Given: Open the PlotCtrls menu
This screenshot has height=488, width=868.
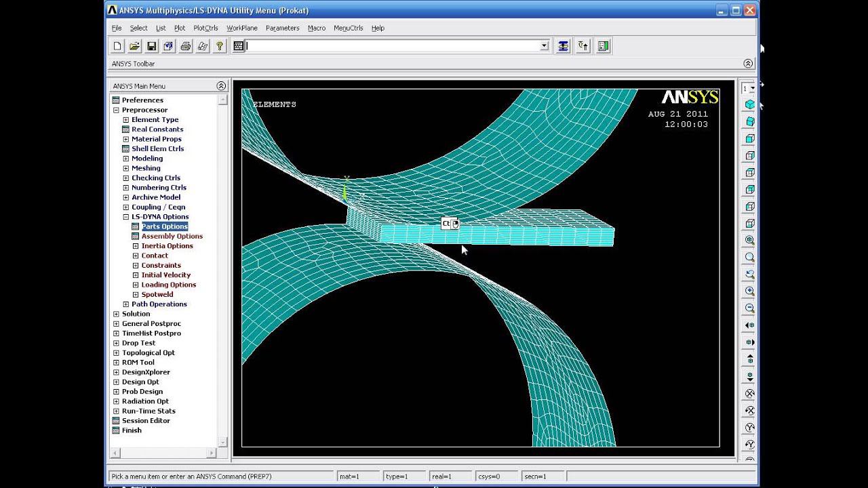Looking at the screenshot, I should pos(205,28).
